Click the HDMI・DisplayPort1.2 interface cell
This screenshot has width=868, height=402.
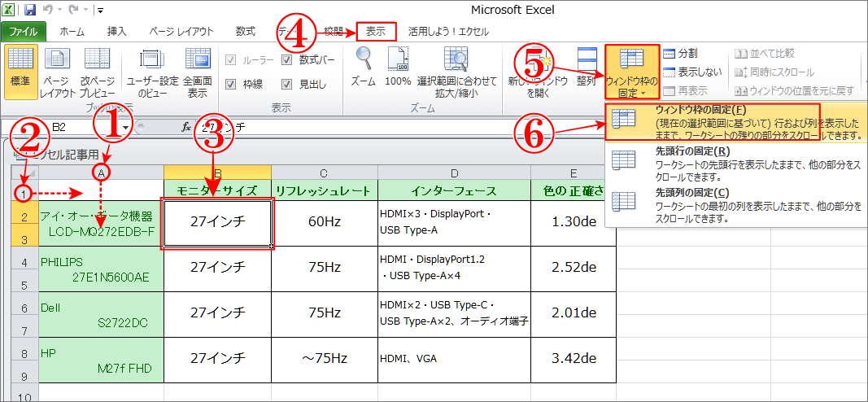pos(454,269)
